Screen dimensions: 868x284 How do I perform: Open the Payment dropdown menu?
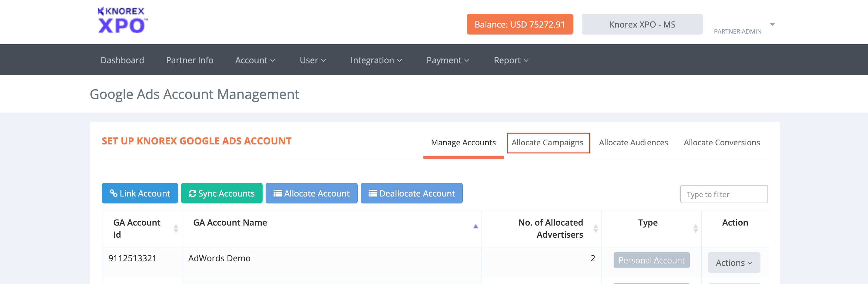pos(448,60)
